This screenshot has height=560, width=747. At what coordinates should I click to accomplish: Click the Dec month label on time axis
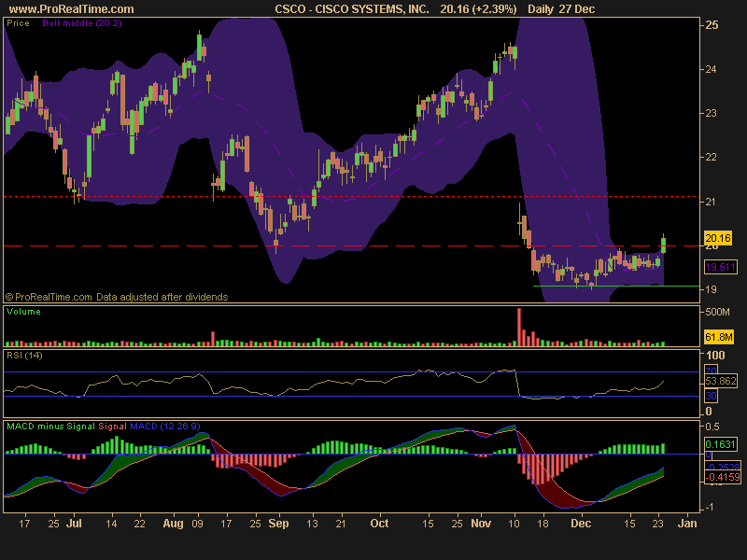(x=581, y=524)
